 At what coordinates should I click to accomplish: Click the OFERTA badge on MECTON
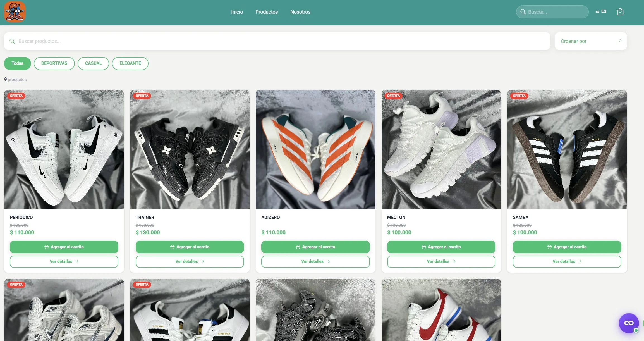[x=393, y=96]
